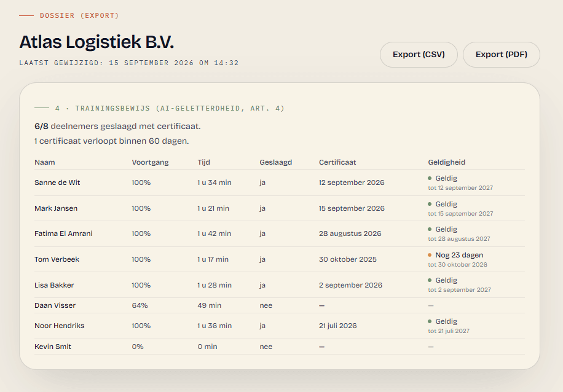Click the Trainingsbewijs section heading

170,108
